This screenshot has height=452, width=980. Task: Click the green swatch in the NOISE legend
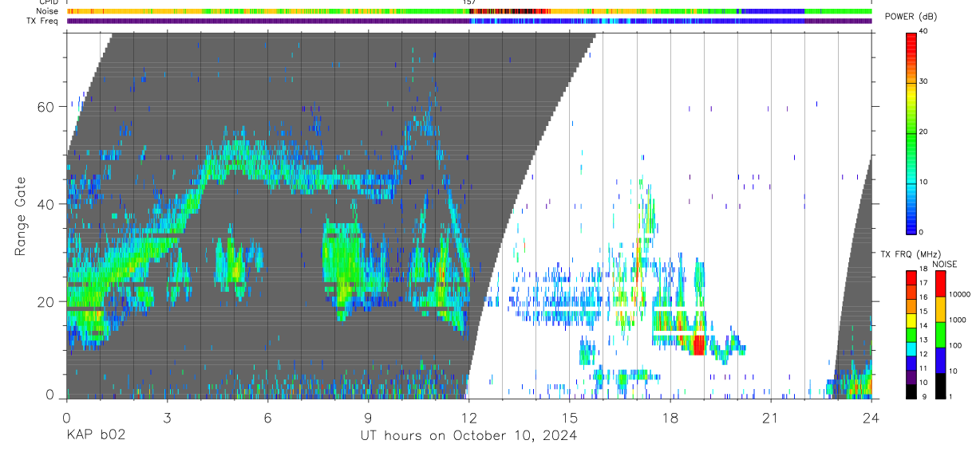coord(941,334)
